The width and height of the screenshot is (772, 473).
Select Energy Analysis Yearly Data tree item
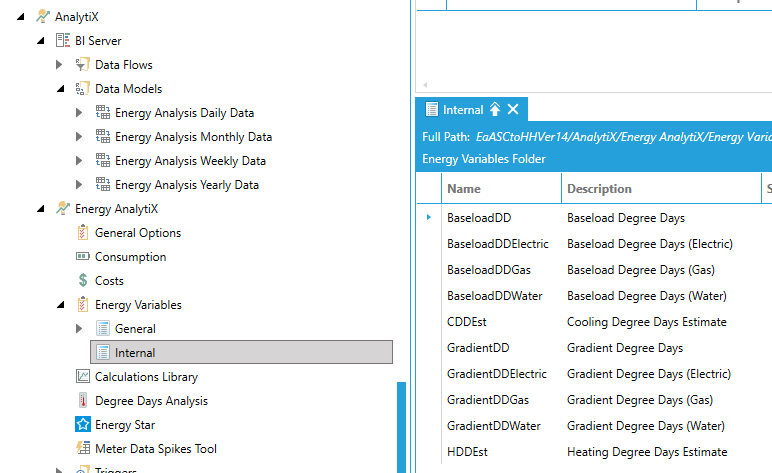tap(186, 185)
